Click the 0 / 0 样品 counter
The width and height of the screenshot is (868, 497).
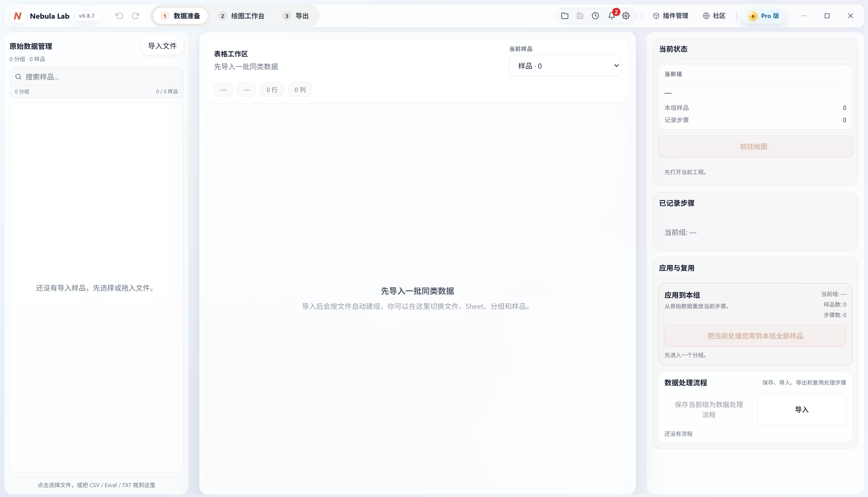[x=167, y=91]
